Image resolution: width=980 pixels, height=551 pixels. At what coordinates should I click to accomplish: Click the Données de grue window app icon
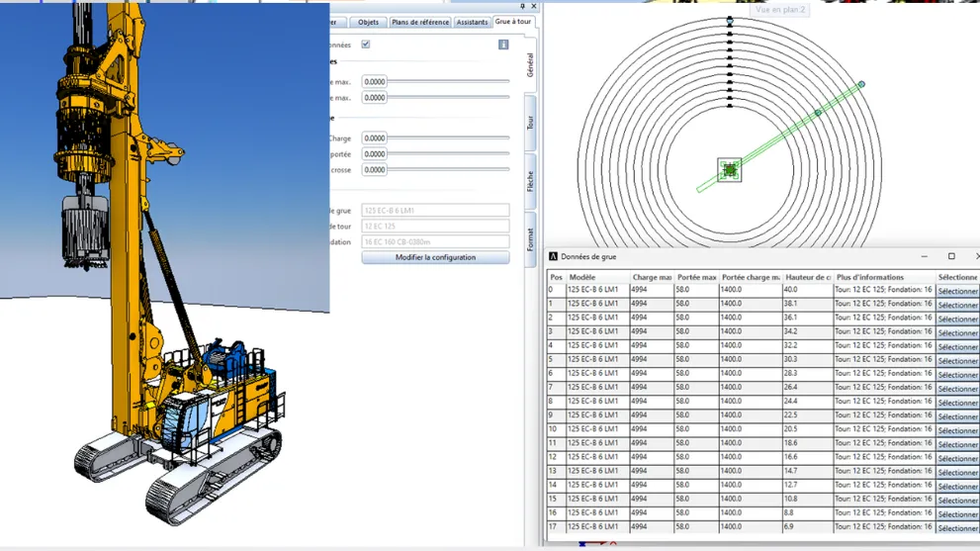[x=554, y=257]
